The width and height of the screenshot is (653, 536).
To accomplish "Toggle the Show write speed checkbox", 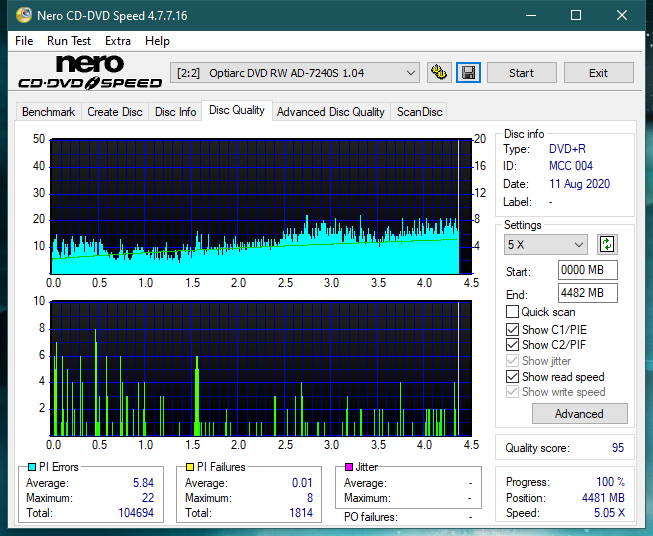I will 512,392.
